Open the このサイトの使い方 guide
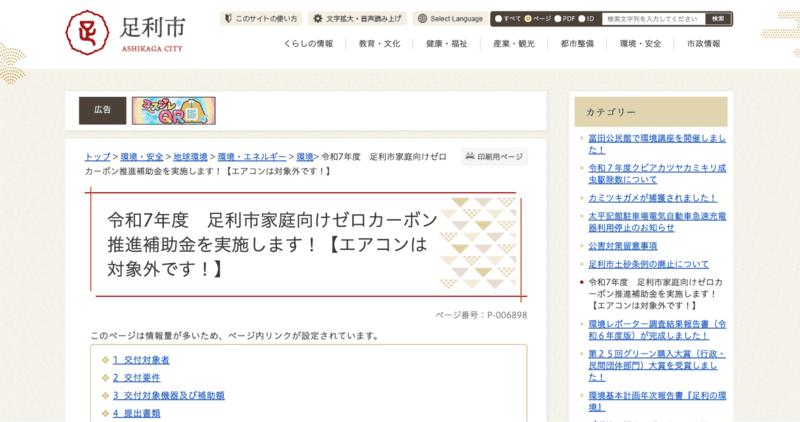 260,19
